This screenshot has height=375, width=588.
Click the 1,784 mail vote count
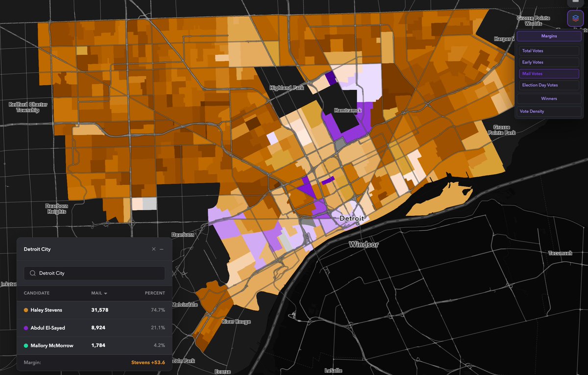tap(98, 346)
